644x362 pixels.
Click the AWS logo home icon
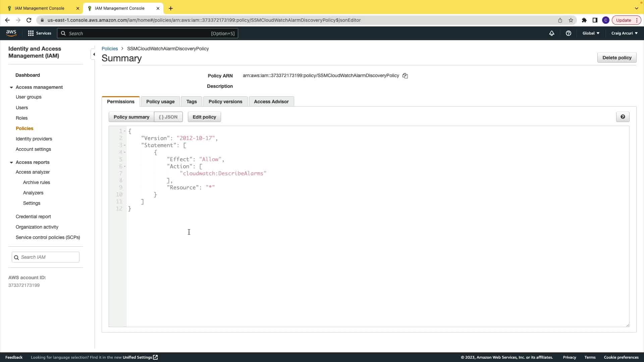[11, 33]
